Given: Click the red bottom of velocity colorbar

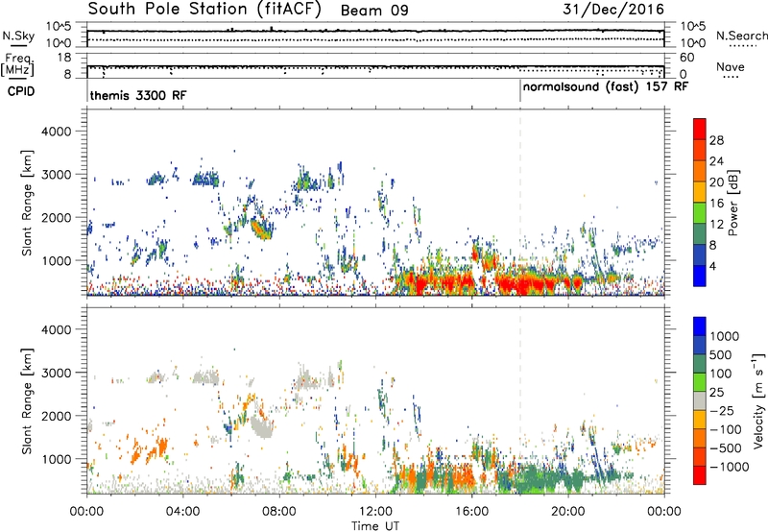Looking at the screenshot, I should (x=700, y=475).
